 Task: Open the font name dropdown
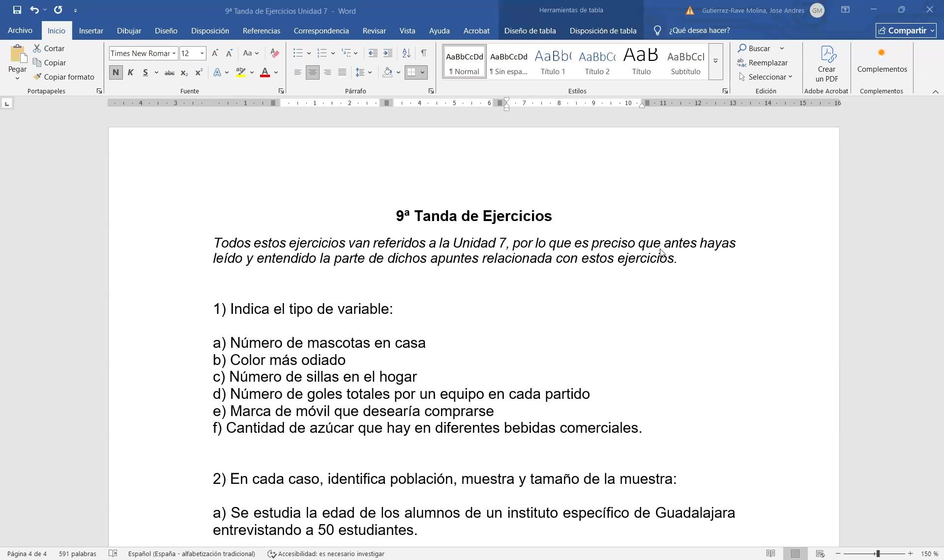click(x=174, y=54)
